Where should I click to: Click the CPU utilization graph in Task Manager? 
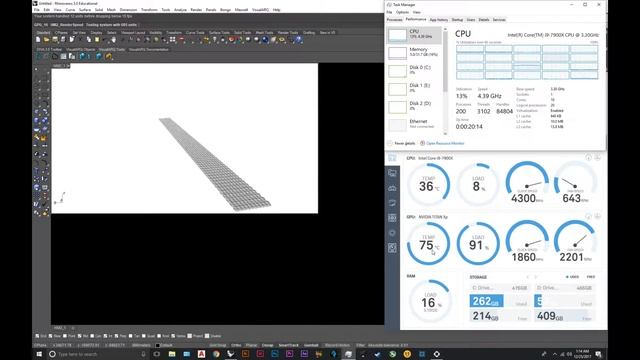(527, 62)
